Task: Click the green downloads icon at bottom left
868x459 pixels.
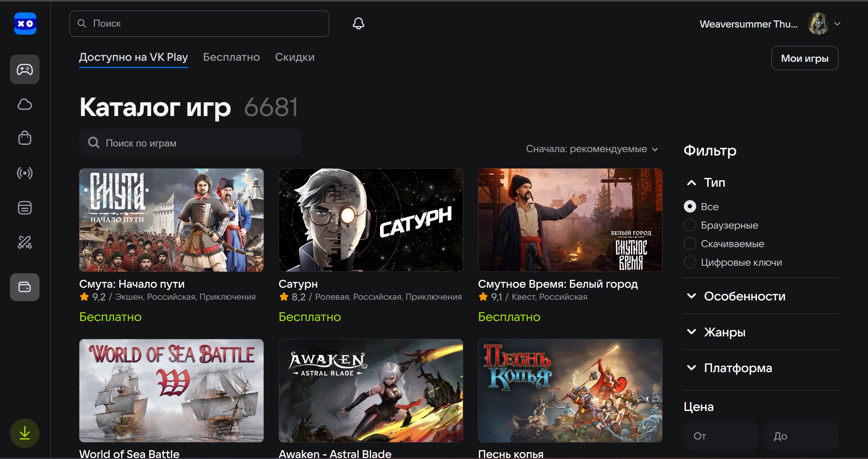Action: [x=24, y=433]
